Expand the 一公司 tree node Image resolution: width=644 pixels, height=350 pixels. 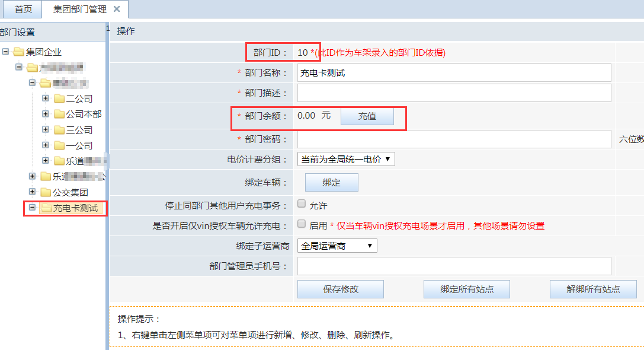pos(46,145)
